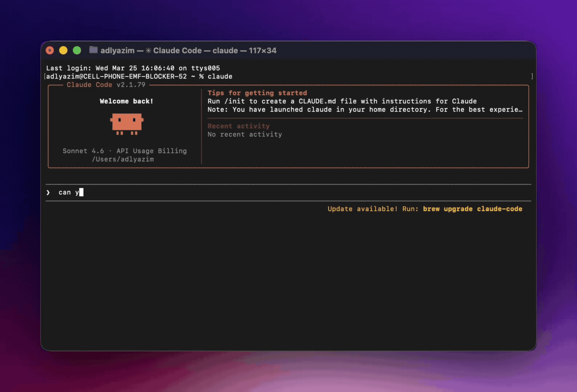Click the Claude Code mascot pixel icon

127,124
